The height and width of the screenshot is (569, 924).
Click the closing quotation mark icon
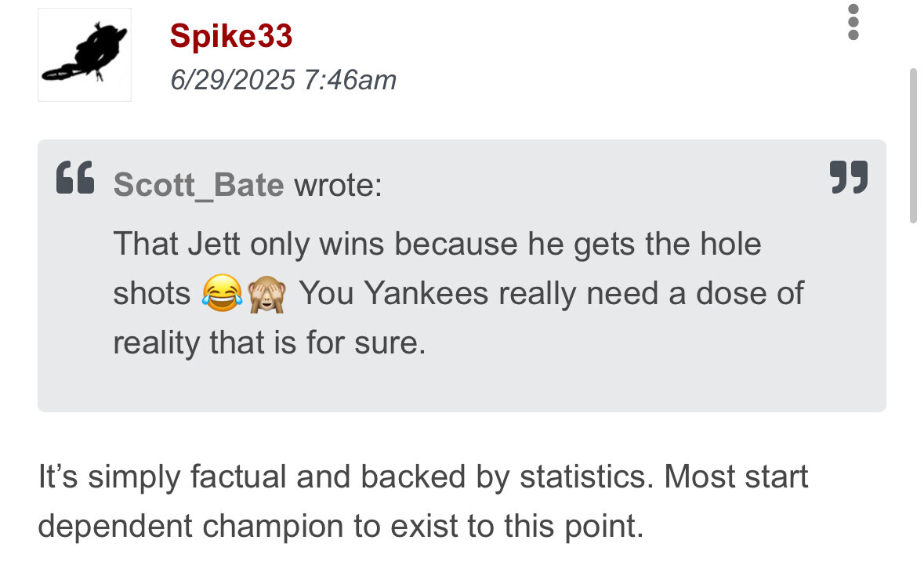pos(849,178)
